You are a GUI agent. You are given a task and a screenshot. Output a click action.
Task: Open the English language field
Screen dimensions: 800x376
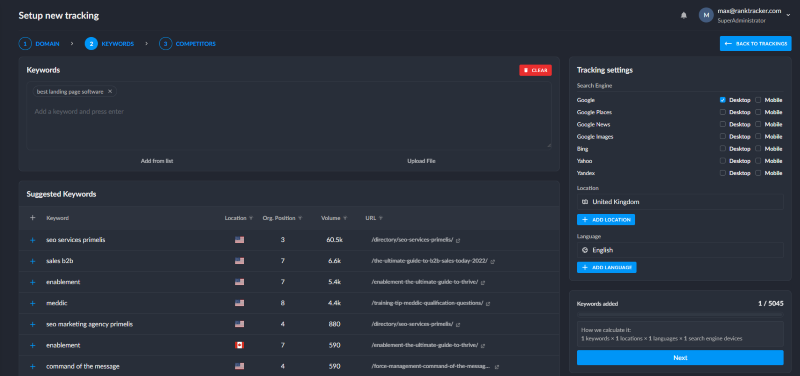click(680, 250)
